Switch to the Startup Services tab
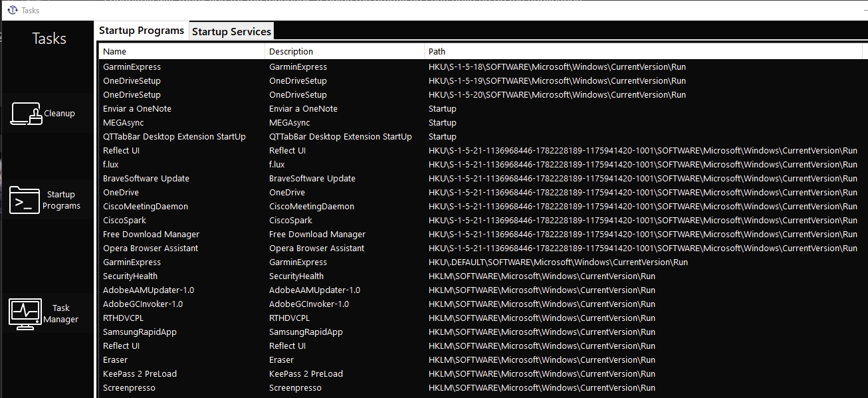 (x=231, y=31)
